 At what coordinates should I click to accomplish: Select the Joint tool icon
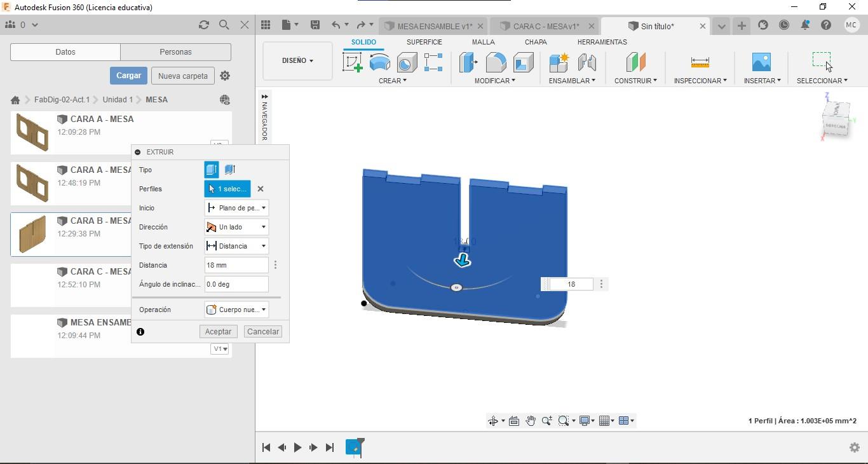click(x=587, y=62)
